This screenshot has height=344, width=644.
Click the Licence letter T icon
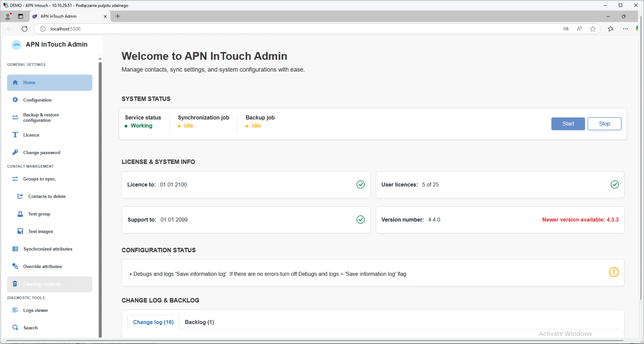[15, 135]
